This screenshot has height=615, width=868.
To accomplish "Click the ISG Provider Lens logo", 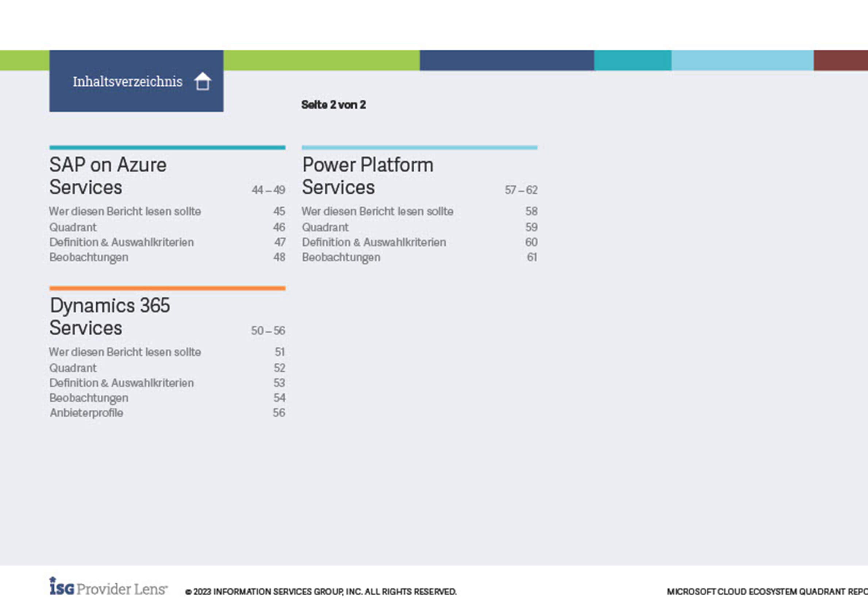I will pyautogui.click(x=108, y=587).
